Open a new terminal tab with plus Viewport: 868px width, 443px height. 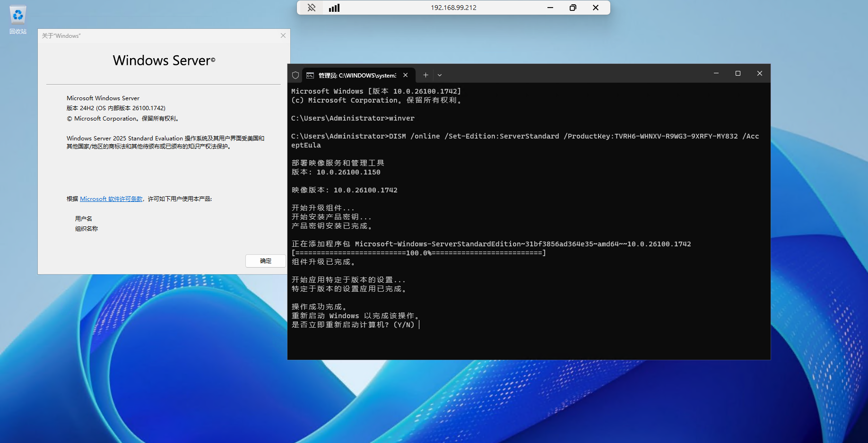[x=425, y=75]
